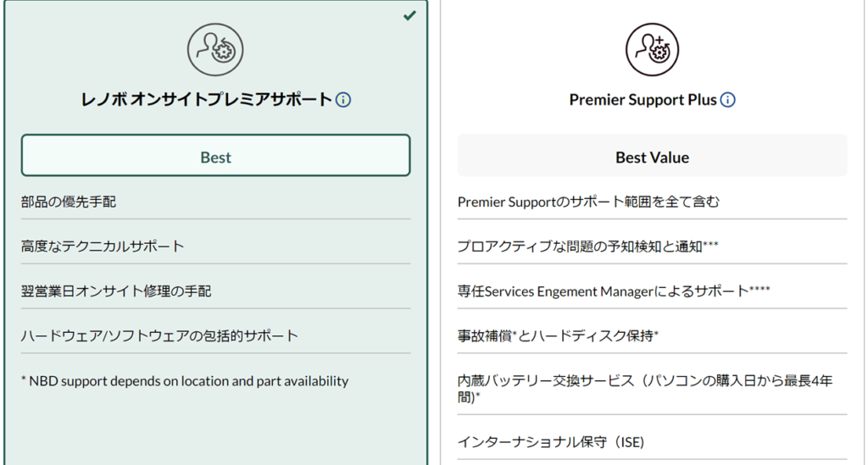Click Premier Supportのサポート範囲を全て含む row
The height and width of the screenshot is (465, 868).
(652, 202)
